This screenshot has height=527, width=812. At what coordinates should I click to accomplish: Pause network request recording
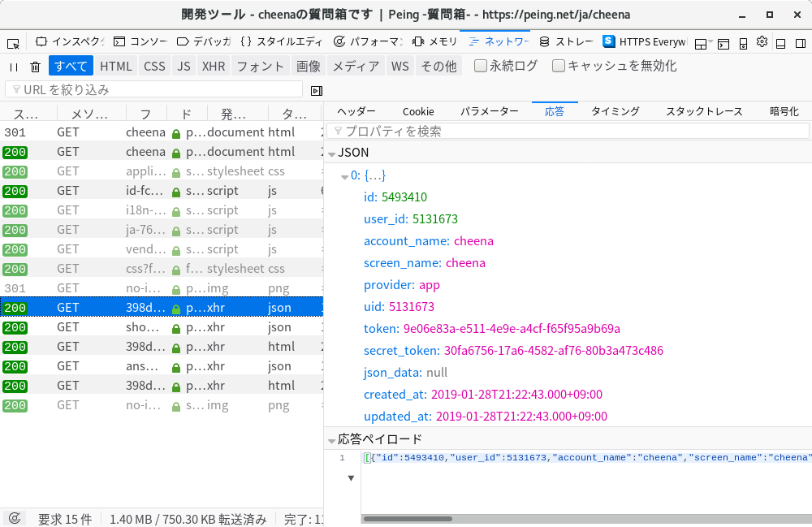[14, 67]
